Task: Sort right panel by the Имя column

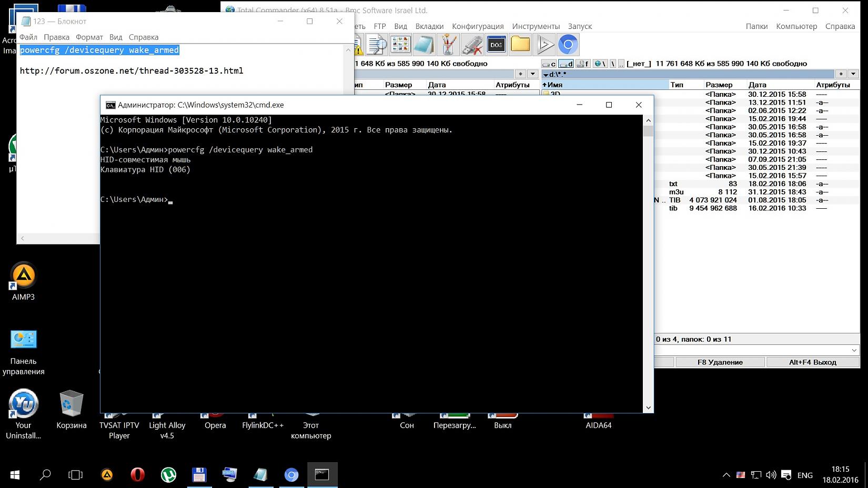Action: click(605, 85)
